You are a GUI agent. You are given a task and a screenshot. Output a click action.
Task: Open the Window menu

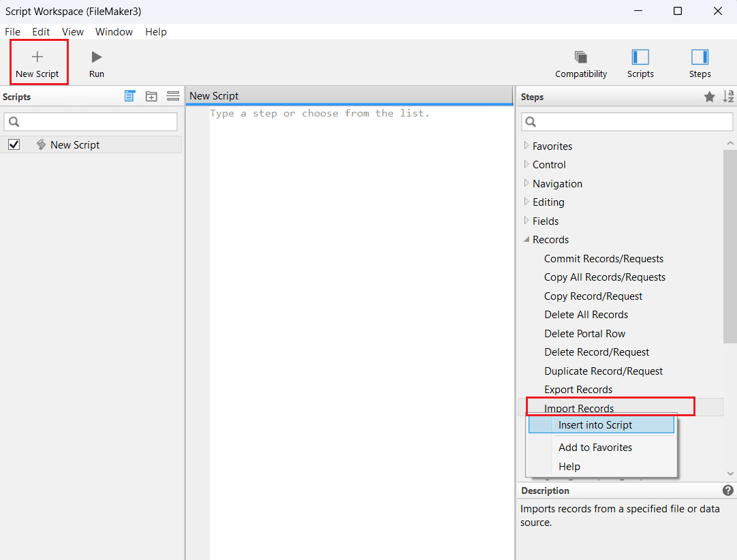[114, 32]
